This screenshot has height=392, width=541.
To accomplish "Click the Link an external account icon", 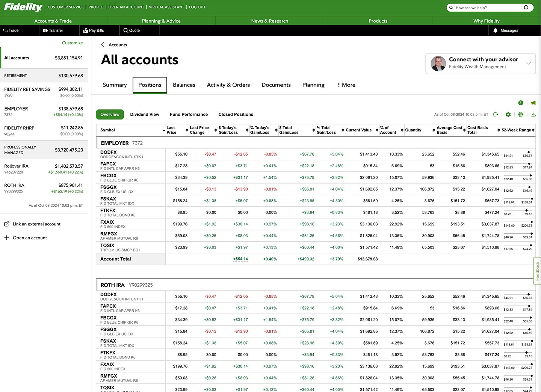I will click(6, 224).
